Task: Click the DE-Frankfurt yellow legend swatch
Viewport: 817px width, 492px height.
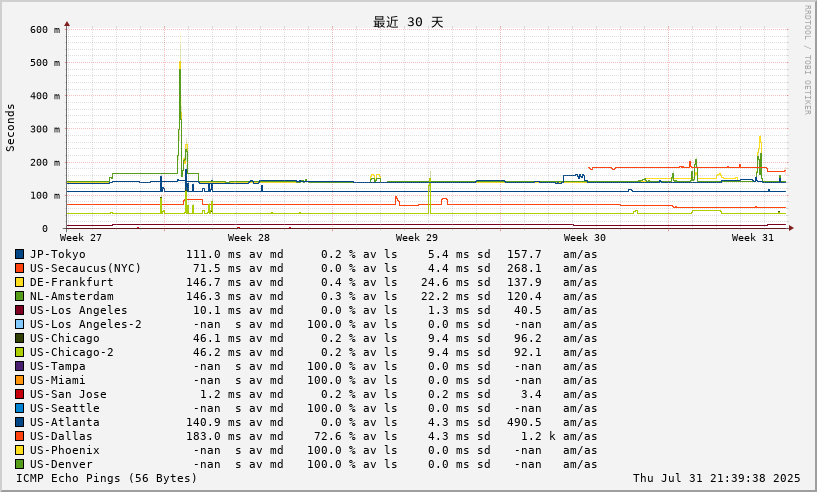Action: point(19,282)
